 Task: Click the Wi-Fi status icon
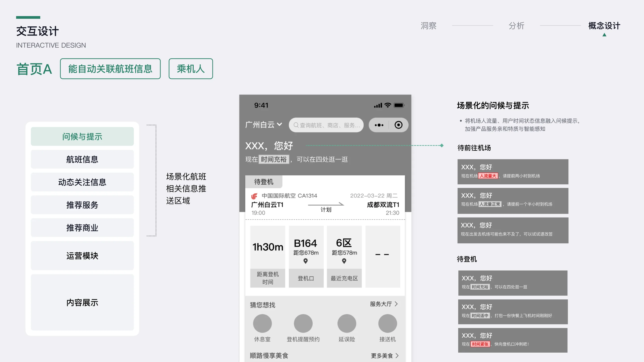coord(388,105)
